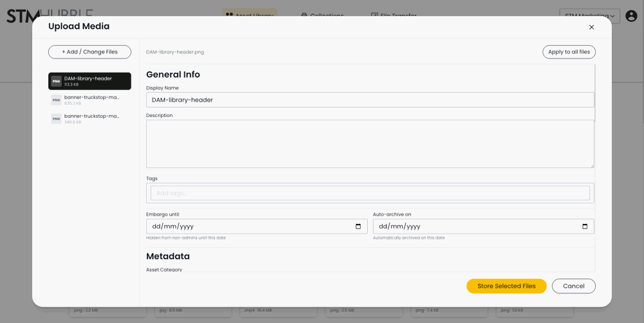Click Add / Change Files button
This screenshot has height=323, width=644.
[90, 52]
